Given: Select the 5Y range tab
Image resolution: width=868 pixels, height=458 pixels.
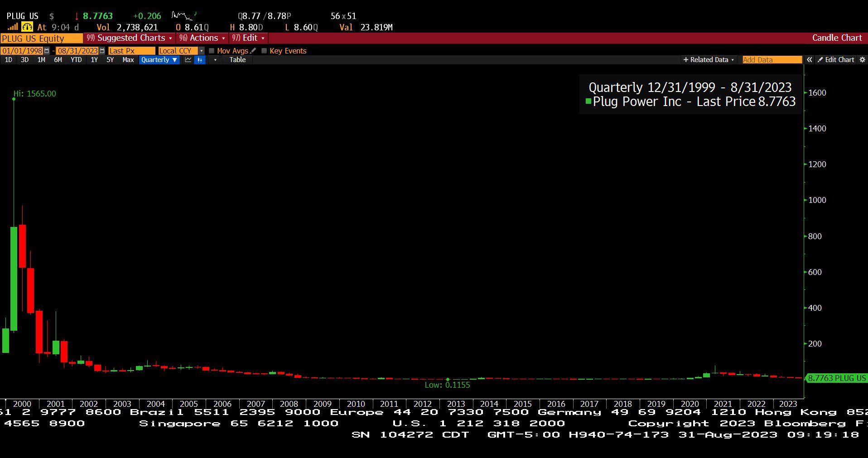Looking at the screenshot, I should pos(110,60).
